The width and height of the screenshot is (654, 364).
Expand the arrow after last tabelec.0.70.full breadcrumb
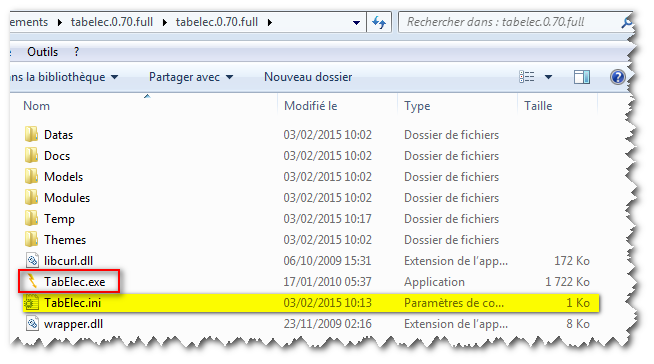[x=270, y=23]
